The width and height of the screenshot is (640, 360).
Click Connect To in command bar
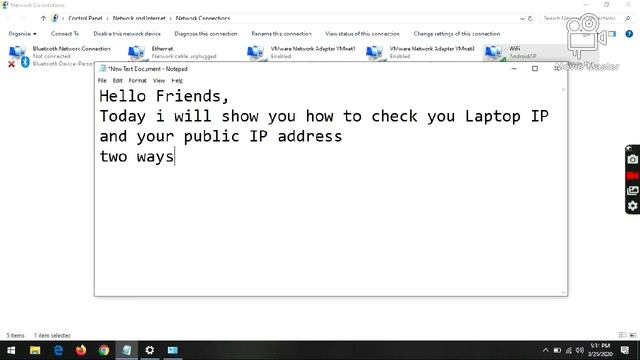(65, 34)
